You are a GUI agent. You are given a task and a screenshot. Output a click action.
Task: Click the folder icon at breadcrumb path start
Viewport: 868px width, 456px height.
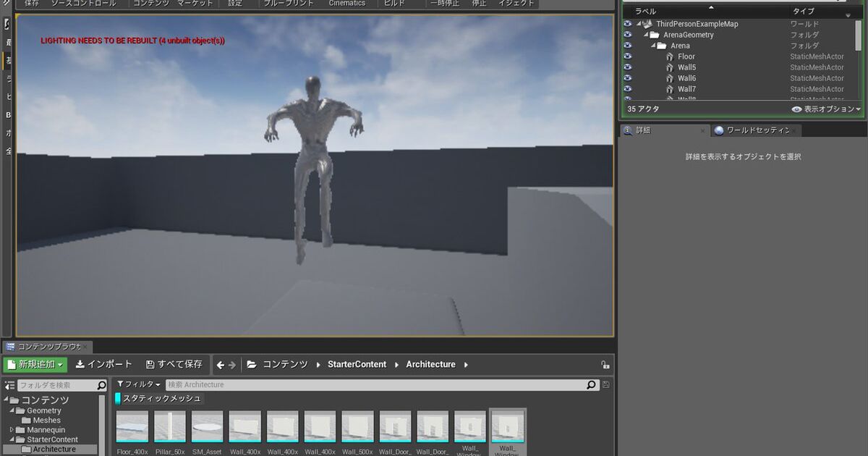pyautogui.click(x=252, y=365)
